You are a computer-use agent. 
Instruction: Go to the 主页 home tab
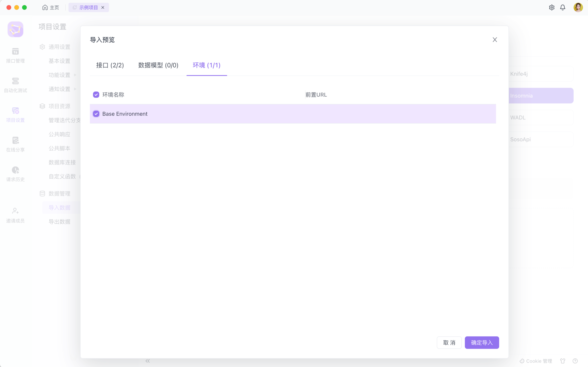tap(51, 8)
